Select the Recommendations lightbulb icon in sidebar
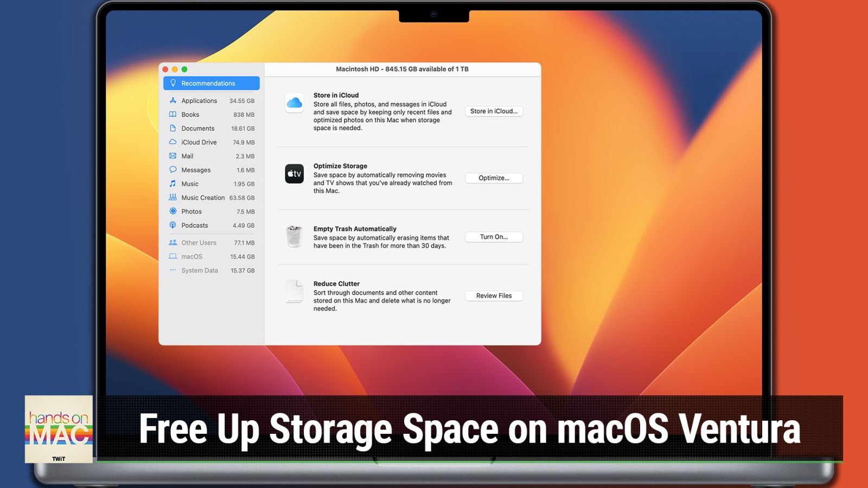The width and height of the screenshot is (868, 488). pyautogui.click(x=173, y=83)
